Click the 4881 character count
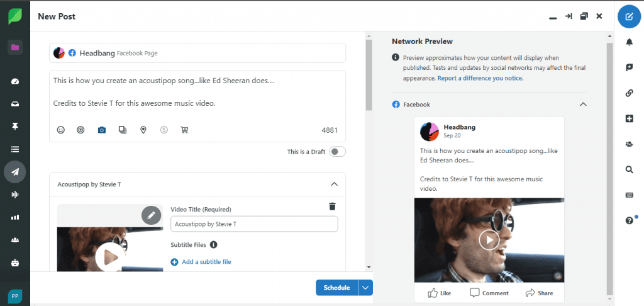This screenshot has height=306, width=644. [x=330, y=130]
